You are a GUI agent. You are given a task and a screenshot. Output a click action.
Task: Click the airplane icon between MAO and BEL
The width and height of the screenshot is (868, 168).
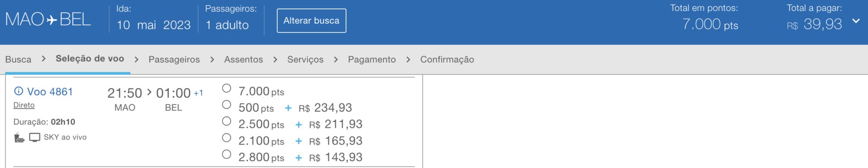[x=52, y=20]
